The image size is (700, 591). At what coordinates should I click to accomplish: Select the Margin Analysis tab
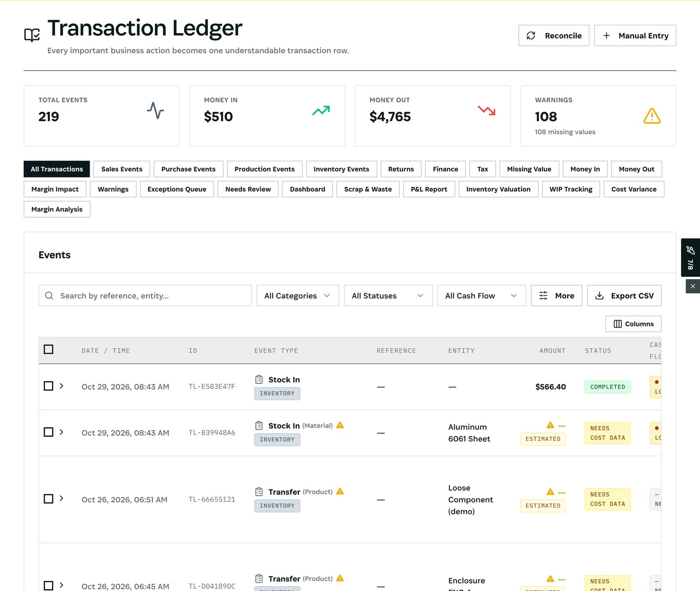tap(57, 210)
